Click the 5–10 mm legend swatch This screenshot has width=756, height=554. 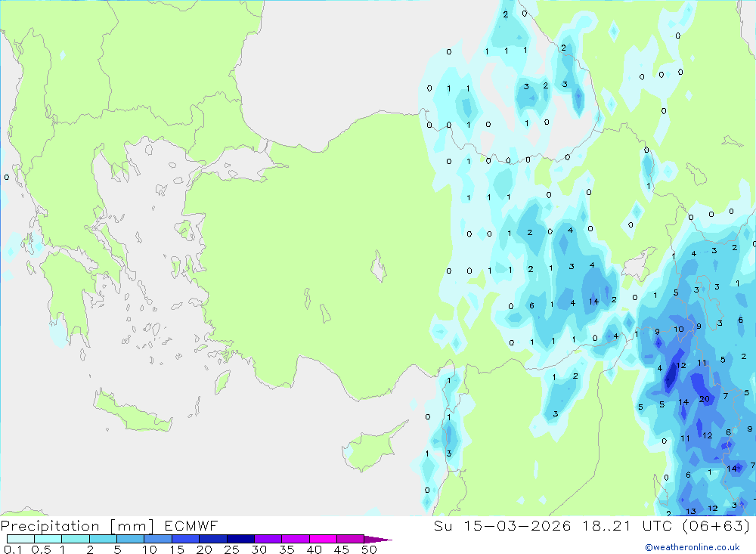click(x=130, y=539)
